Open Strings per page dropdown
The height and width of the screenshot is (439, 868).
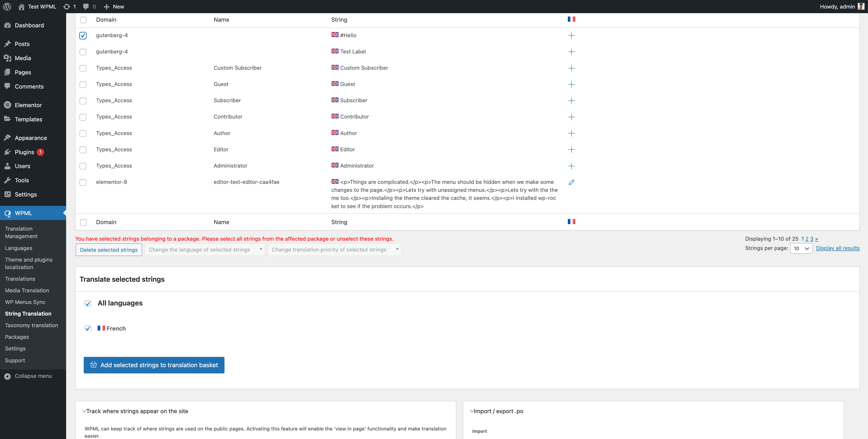click(801, 248)
